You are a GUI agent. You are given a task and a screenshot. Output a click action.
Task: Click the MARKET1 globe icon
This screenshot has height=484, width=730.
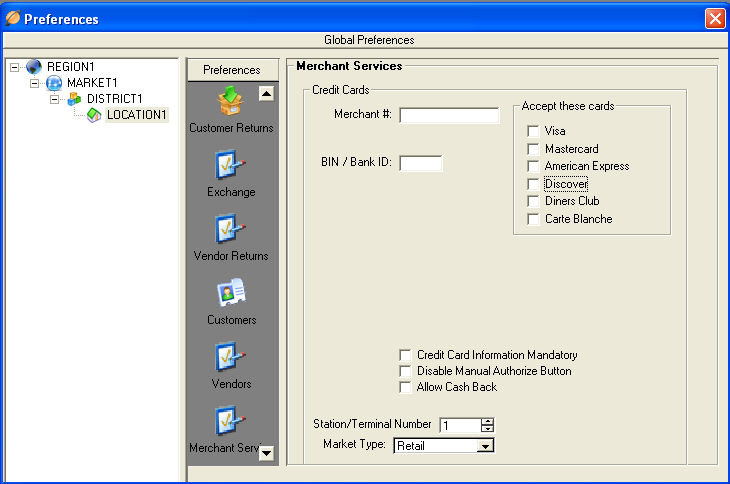pos(54,83)
